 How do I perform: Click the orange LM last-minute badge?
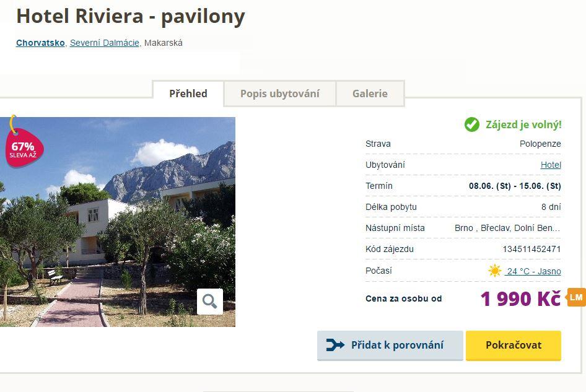[576, 297]
